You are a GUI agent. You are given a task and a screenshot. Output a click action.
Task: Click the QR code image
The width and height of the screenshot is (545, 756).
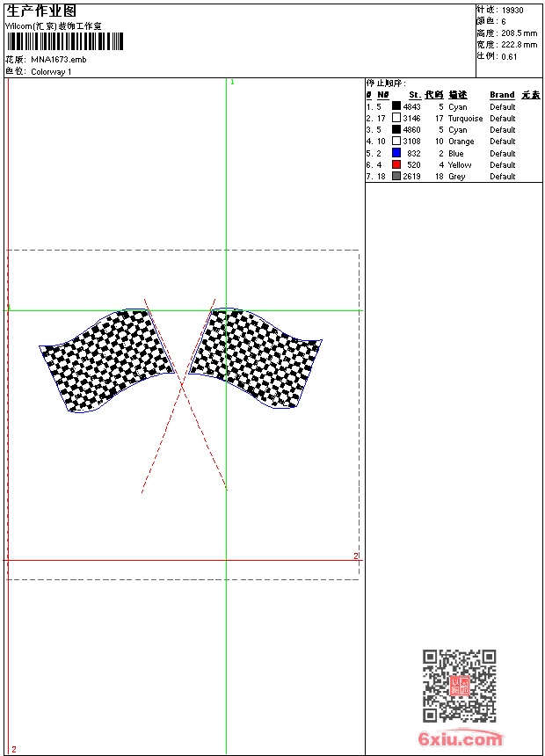point(459,686)
